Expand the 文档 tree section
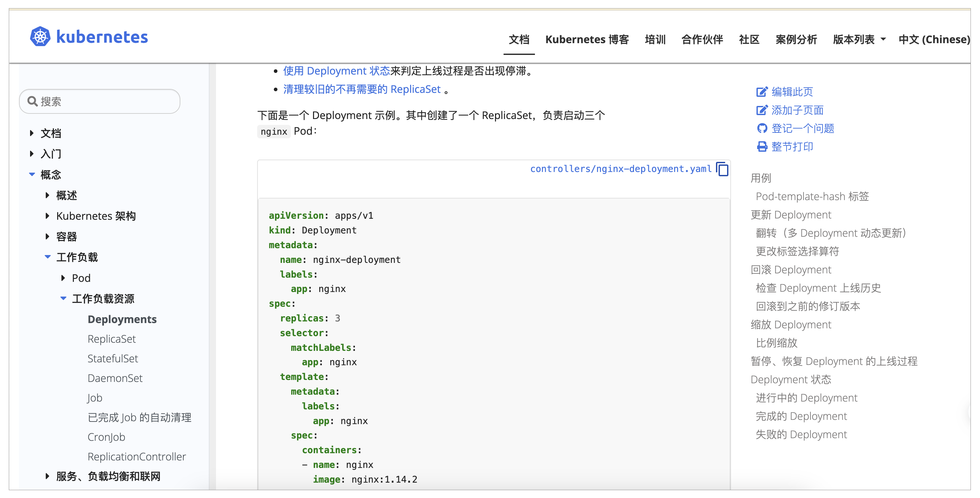The image size is (980, 498). pos(32,133)
